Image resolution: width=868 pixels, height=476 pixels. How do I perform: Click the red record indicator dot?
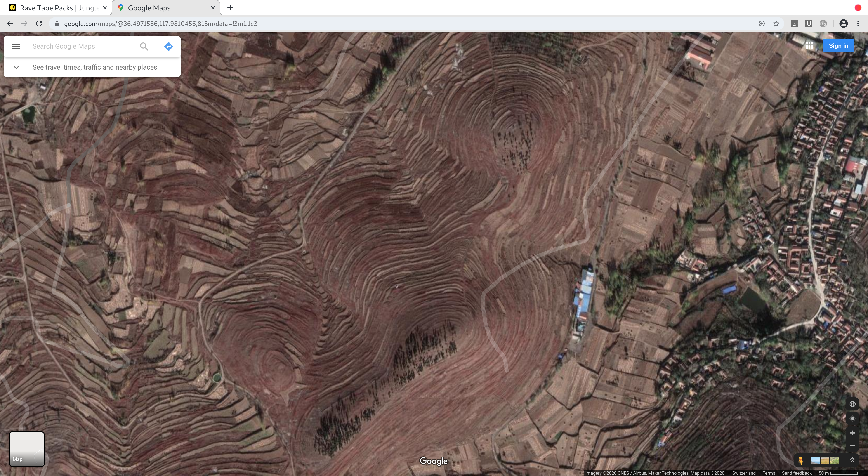tap(858, 8)
